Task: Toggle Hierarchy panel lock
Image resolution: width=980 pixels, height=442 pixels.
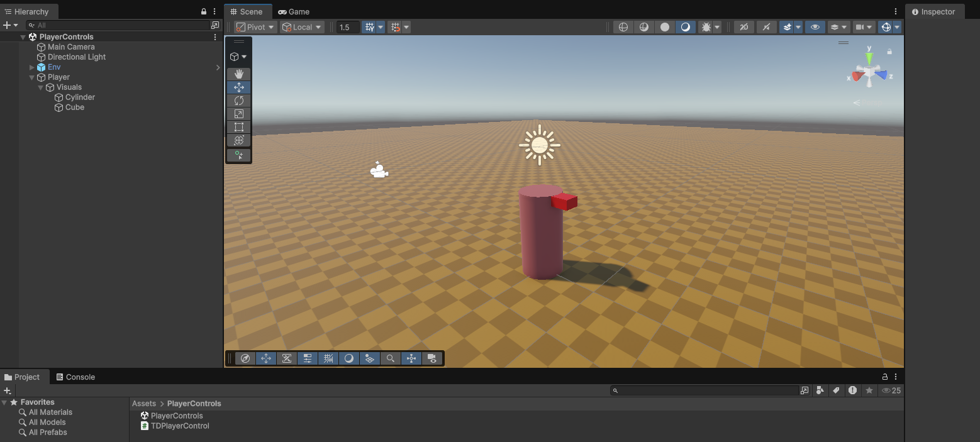Action: coord(203,11)
